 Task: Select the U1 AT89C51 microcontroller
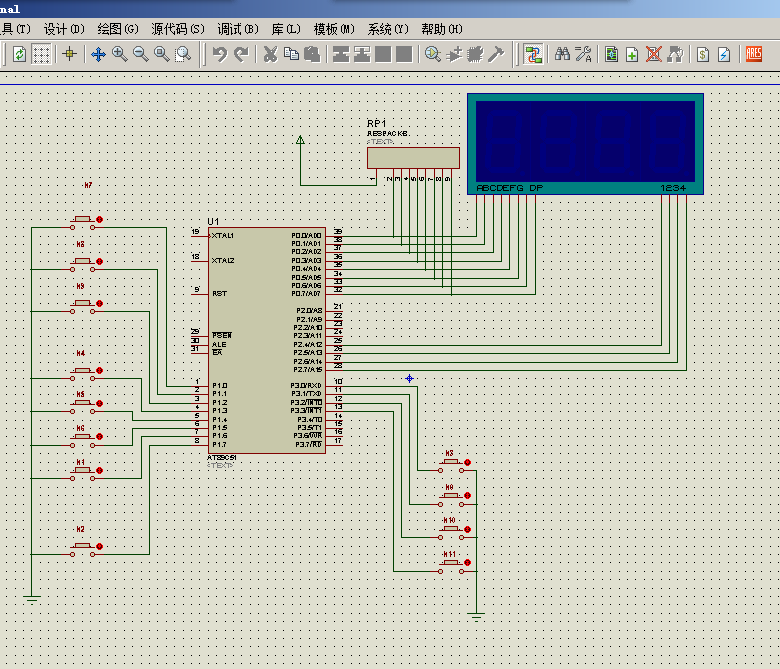[267, 340]
